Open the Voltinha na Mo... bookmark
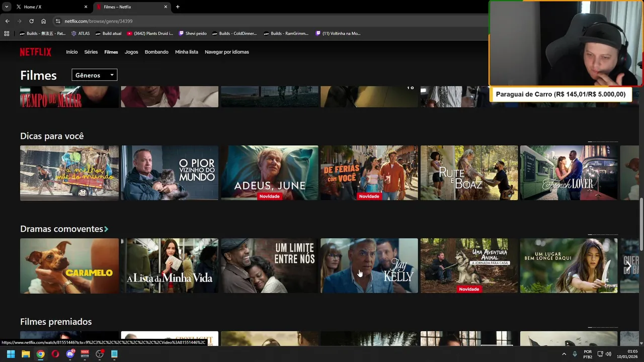The image size is (644, 362). click(338, 34)
